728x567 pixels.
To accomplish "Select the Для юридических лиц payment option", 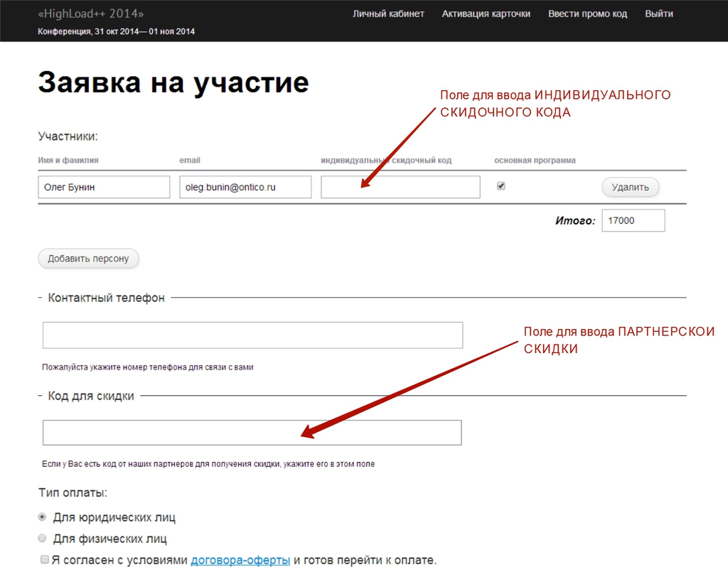I will [x=43, y=517].
